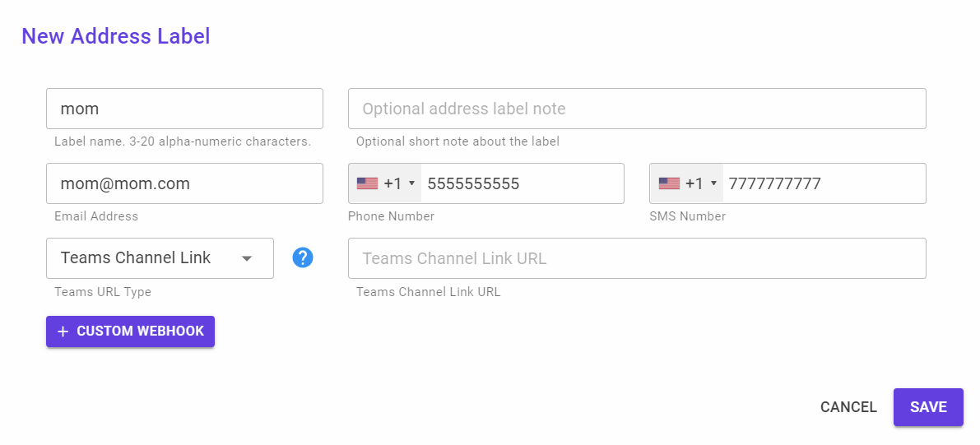The image size is (980, 445).
Task: Click the Teams Channel Link dropdown arrow
Action: tap(247, 258)
